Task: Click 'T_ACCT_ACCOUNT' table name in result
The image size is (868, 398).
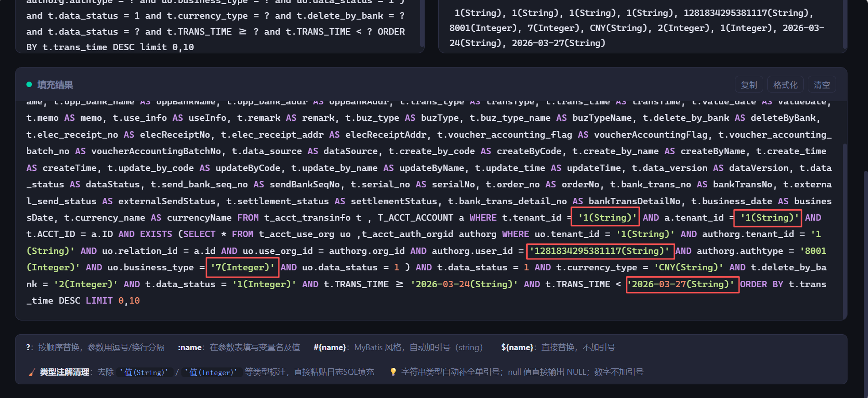Action: [x=415, y=218]
